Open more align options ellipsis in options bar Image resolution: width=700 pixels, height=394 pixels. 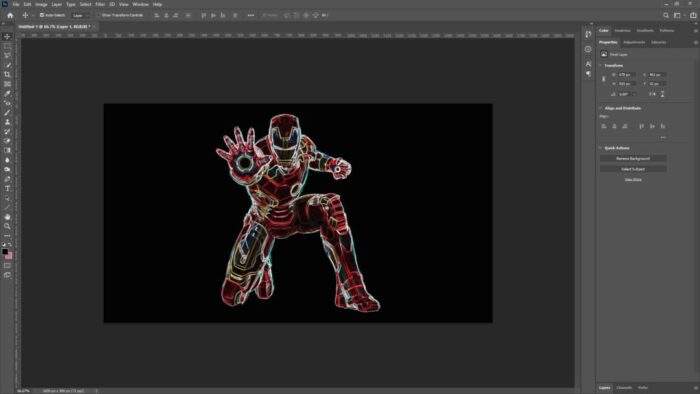(250, 15)
